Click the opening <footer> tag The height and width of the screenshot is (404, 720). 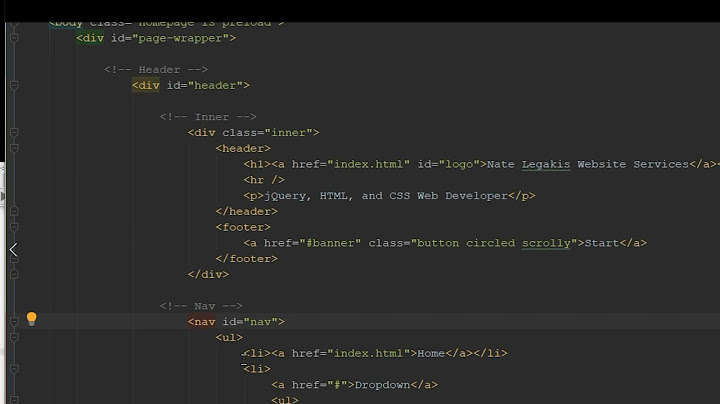coord(243,227)
